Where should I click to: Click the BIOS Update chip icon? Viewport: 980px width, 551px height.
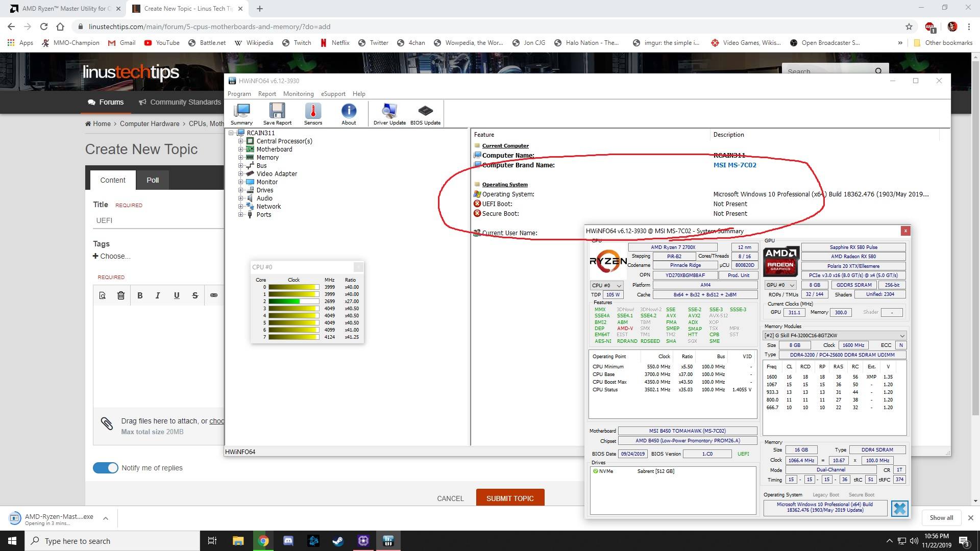click(425, 114)
